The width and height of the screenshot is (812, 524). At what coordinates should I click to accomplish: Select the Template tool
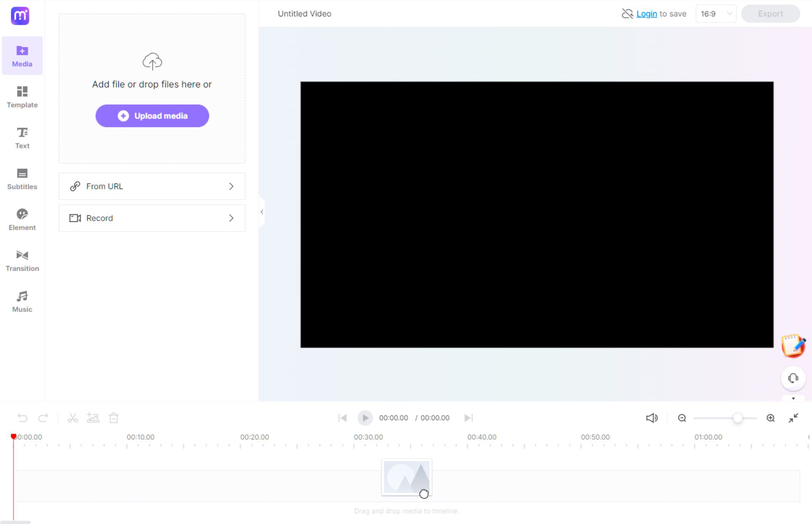(x=22, y=97)
